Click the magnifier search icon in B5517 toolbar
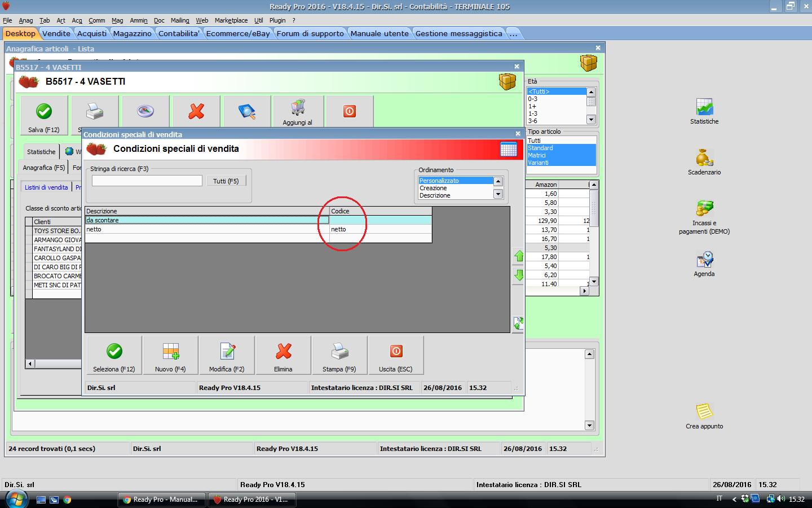812x508 pixels. (247, 111)
